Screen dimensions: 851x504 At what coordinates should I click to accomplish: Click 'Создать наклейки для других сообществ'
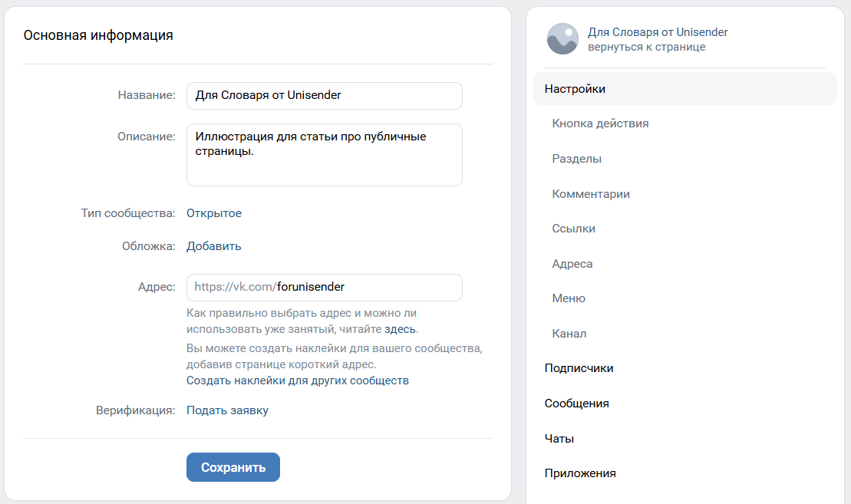(x=298, y=380)
